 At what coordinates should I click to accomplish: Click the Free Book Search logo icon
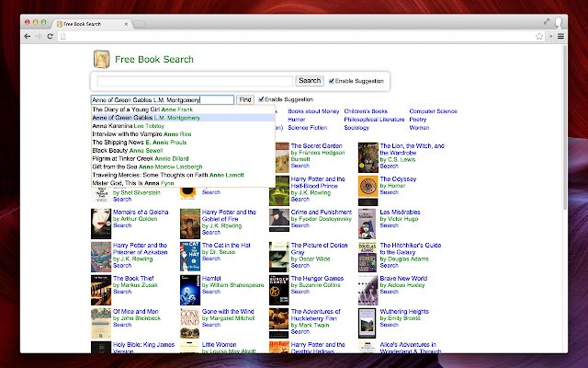click(102, 59)
